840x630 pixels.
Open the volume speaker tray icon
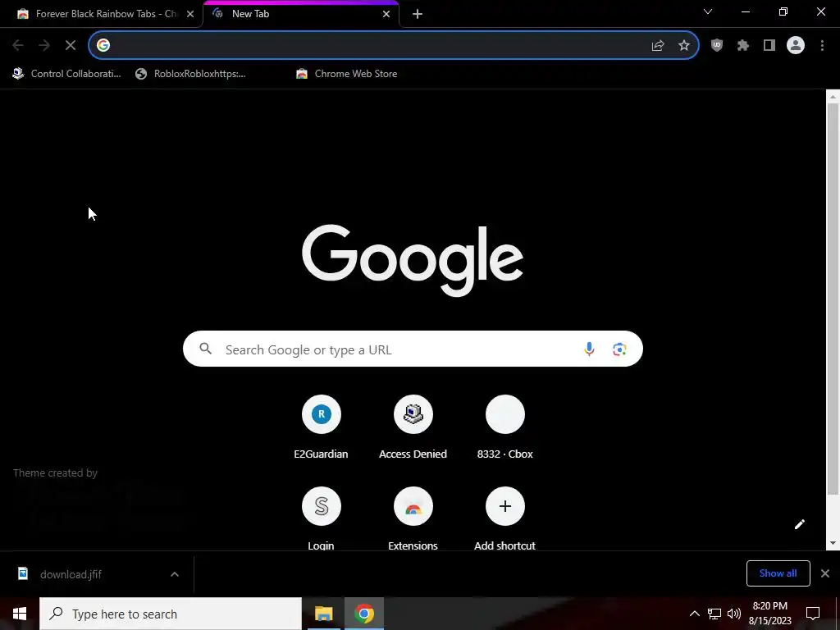[x=734, y=614]
